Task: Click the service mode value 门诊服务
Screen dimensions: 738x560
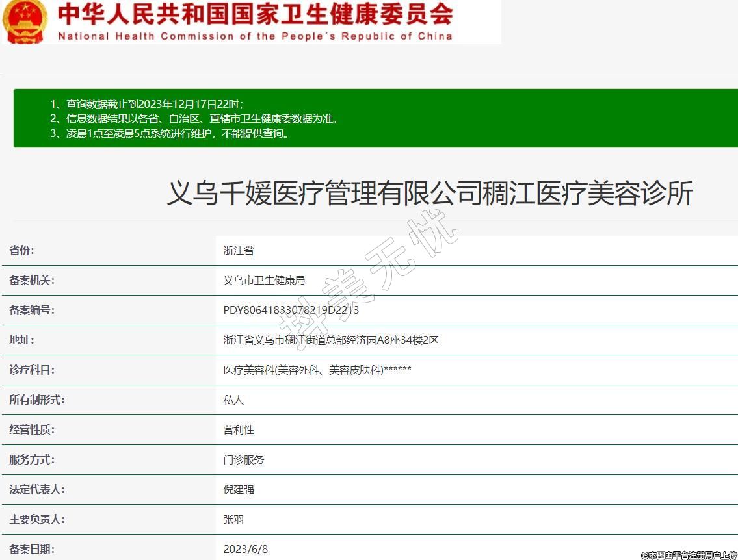Action: [244, 460]
